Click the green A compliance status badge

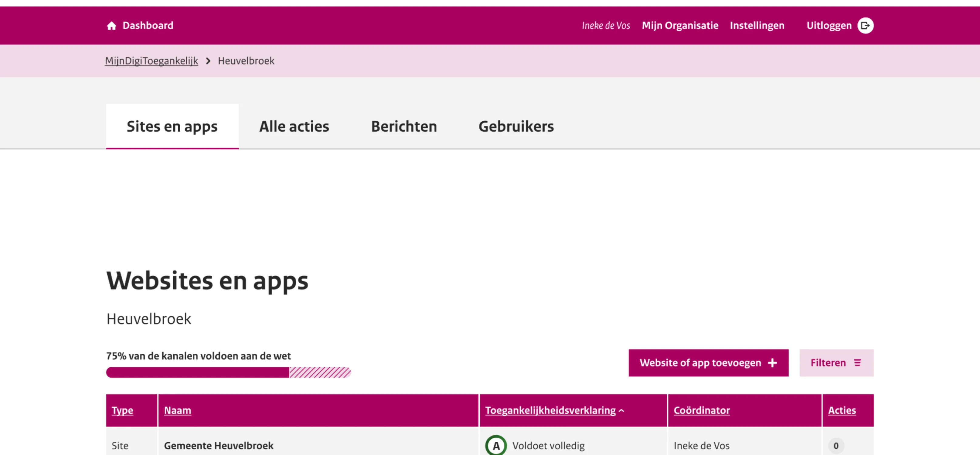[496, 445]
